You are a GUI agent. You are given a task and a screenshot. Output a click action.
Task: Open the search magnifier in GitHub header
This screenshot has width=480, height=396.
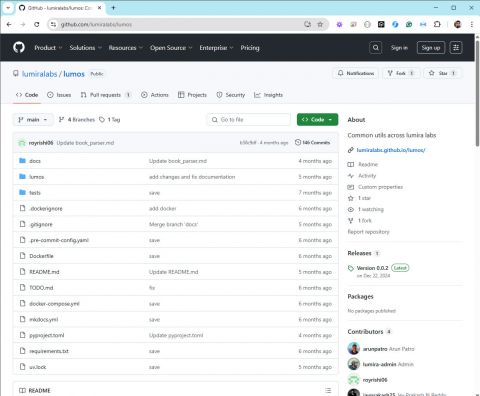point(376,48)
